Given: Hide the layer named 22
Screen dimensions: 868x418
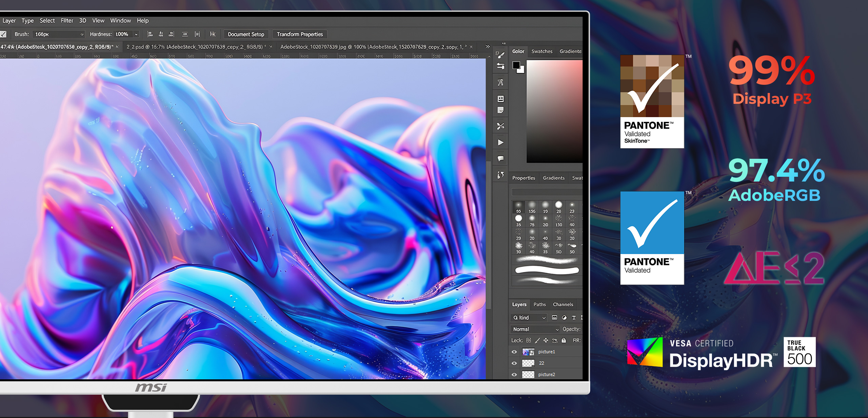Looking at the screenshot, I should coord(514,363).
